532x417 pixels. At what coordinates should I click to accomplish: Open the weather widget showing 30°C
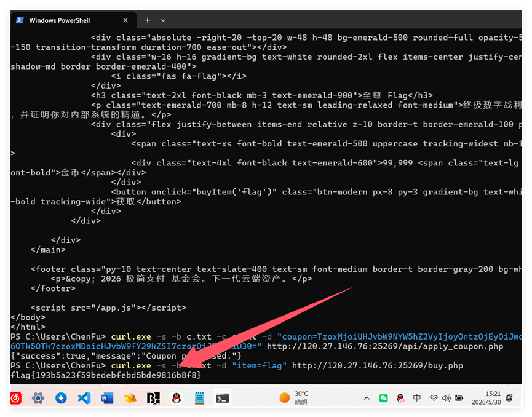point(293,398)
